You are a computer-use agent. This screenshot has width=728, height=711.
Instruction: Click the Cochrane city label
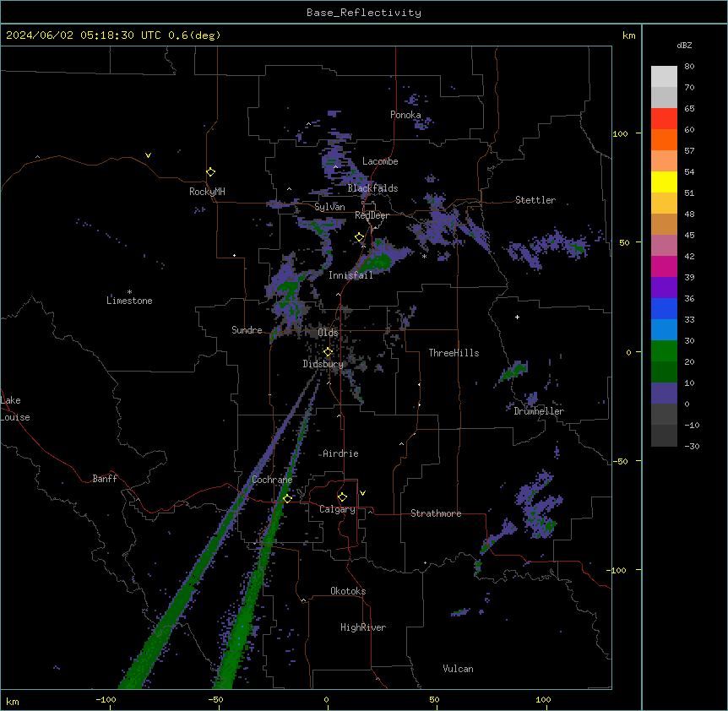coord(272,480)
